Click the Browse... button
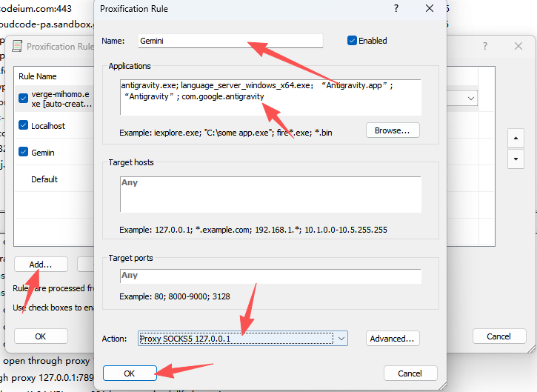537x392 pixels. coord(393,130)
